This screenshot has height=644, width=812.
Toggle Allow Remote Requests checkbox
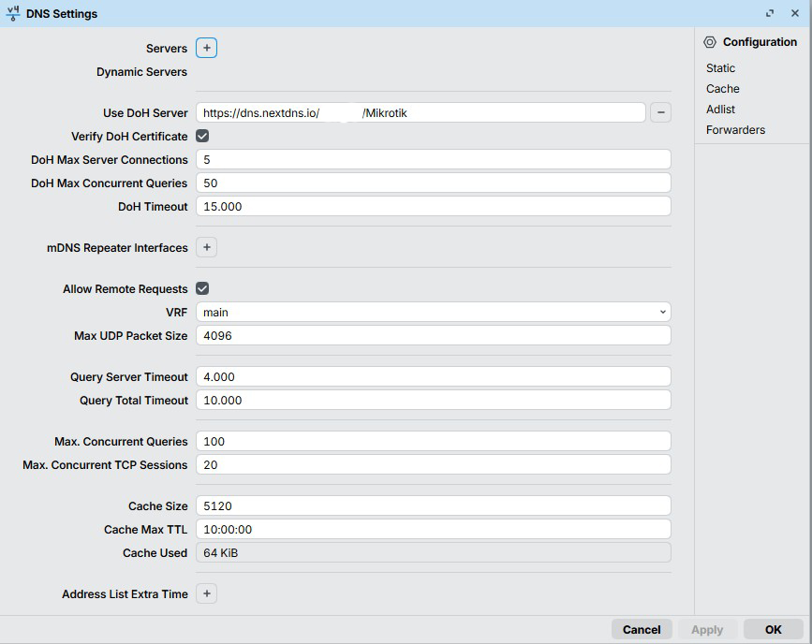[202, 289]
